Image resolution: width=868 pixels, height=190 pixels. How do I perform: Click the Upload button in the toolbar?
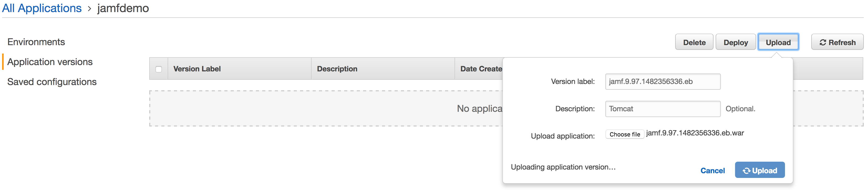coord(778,43)
